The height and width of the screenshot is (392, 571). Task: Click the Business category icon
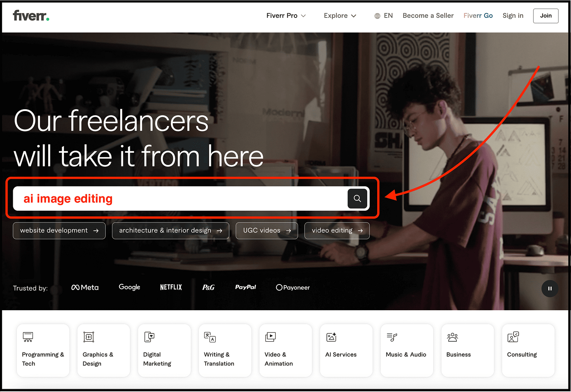[453, 337]
